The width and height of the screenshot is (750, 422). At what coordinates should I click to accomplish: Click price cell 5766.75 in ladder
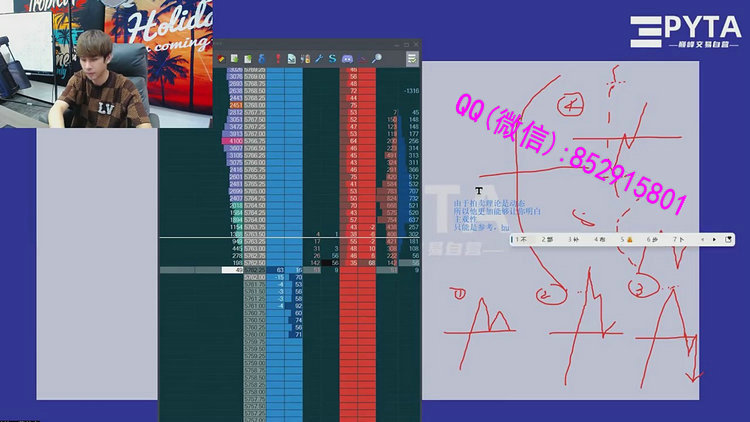pos(255,141)
